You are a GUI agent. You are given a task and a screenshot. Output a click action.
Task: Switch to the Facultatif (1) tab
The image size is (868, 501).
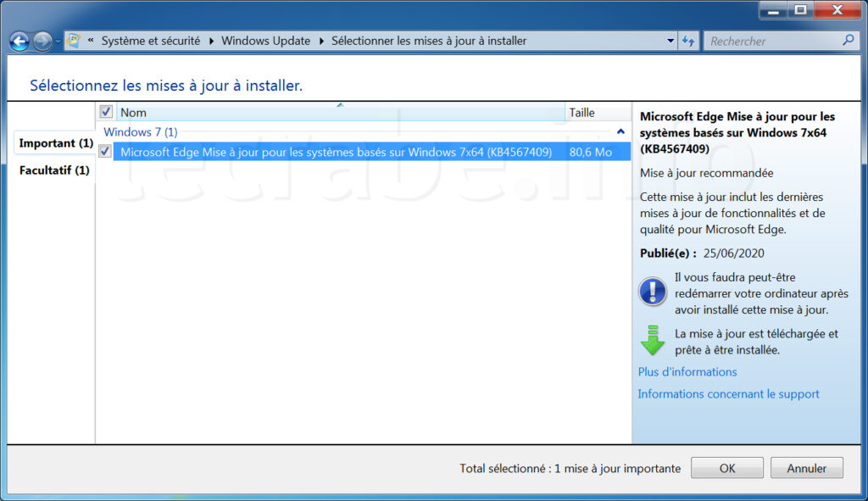pos(54,170)
